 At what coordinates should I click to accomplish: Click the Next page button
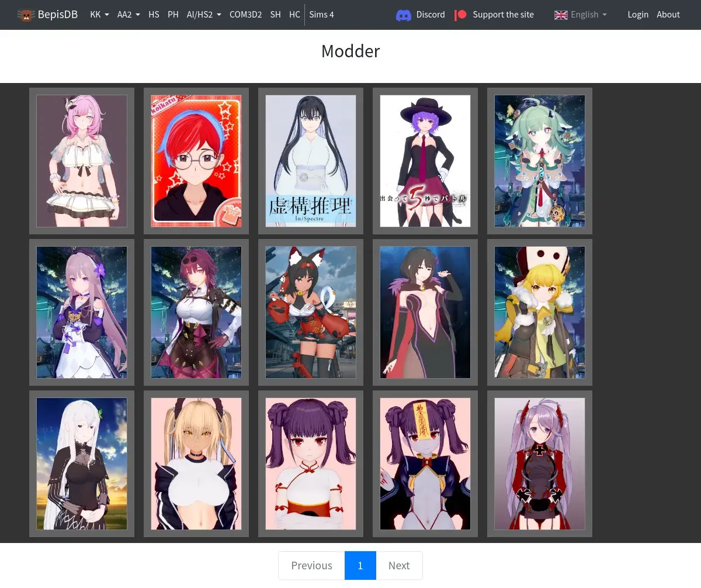[399, 565]
